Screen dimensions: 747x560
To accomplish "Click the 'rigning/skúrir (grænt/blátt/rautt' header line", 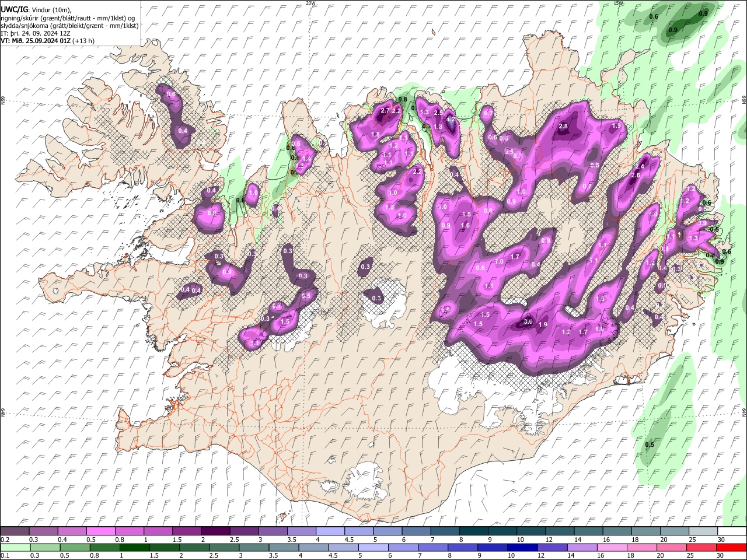I will pos(68,18).
